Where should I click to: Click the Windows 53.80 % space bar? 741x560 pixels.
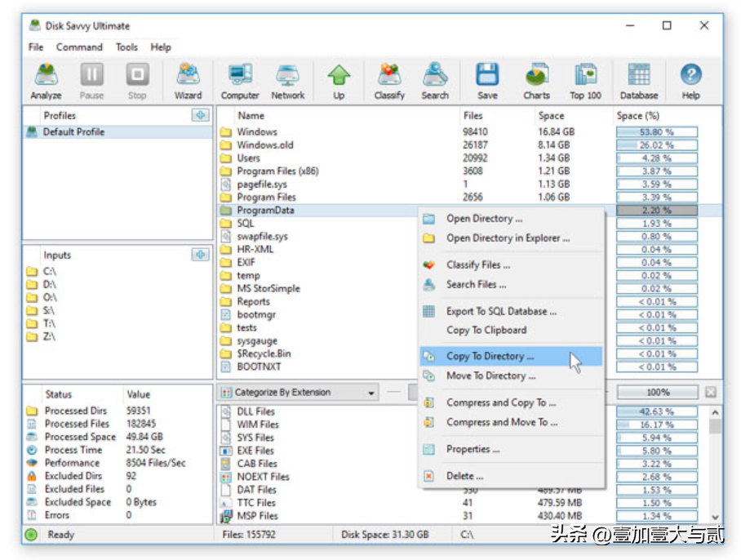[x=657, y=132]
